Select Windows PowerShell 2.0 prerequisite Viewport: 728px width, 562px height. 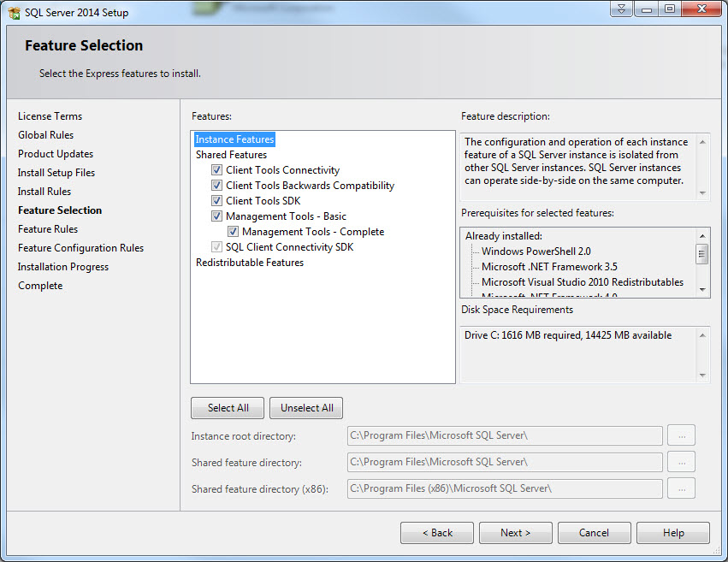[536, 251]
